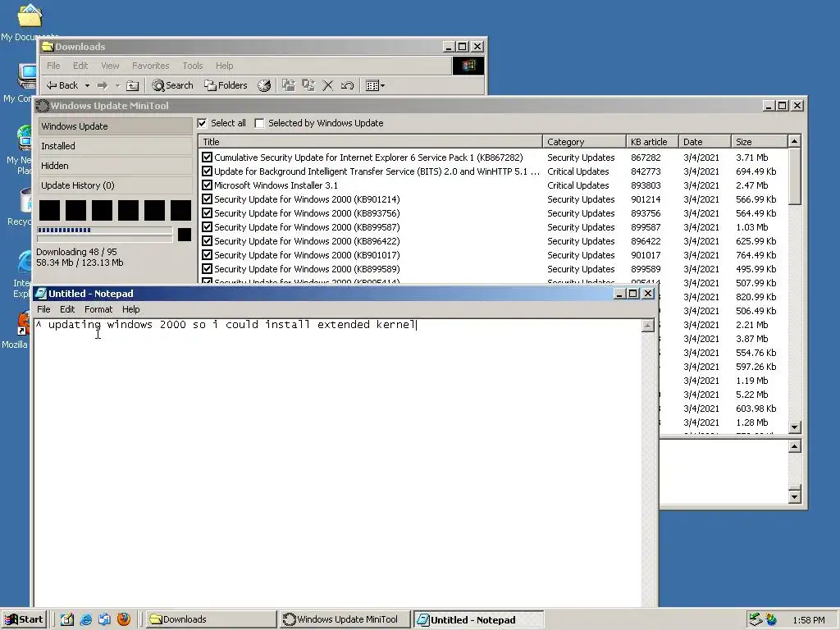840x630 pixels.
Task: Click Notepad scrollbar up arrow
Action: (648, 326)
